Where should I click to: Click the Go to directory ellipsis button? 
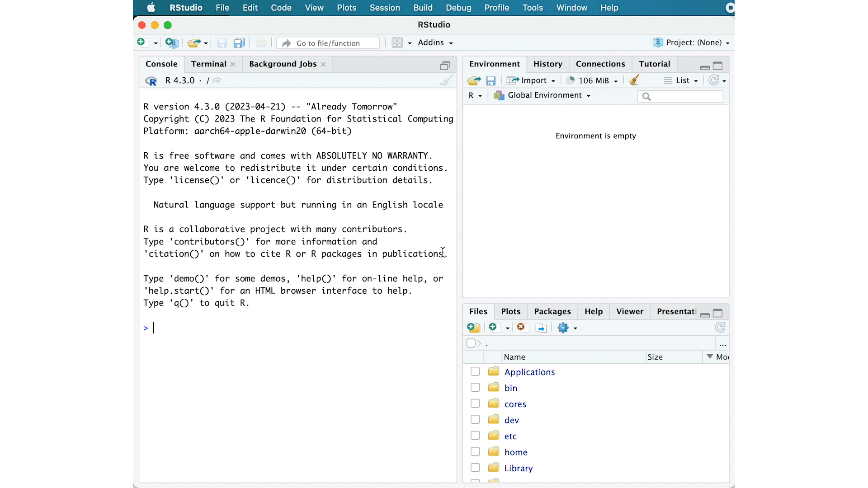point(722,344)
